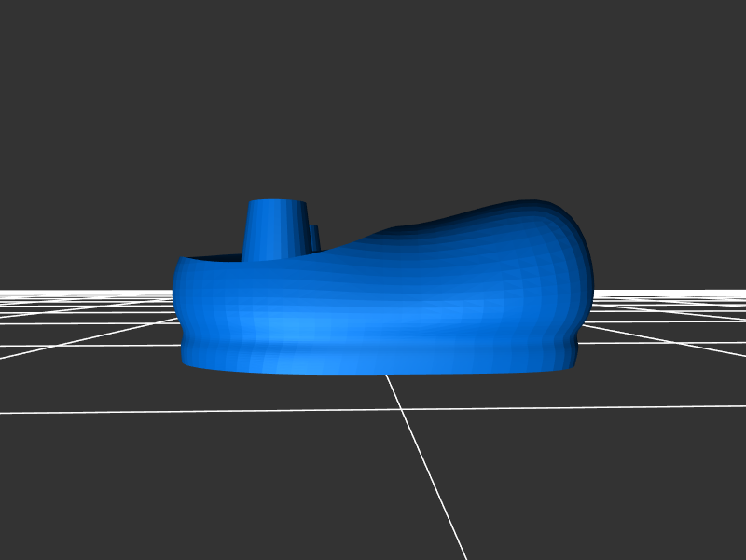Click the far right edge of the model

click(587, 280)
